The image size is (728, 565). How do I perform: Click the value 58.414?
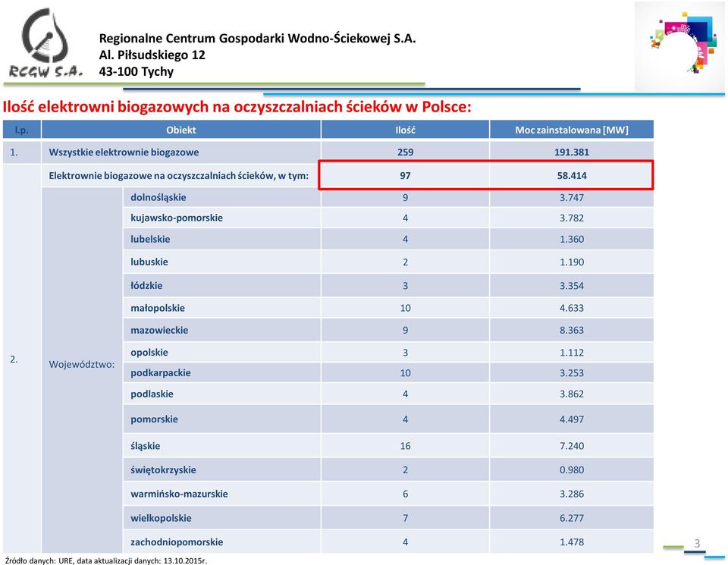(572, 176)
